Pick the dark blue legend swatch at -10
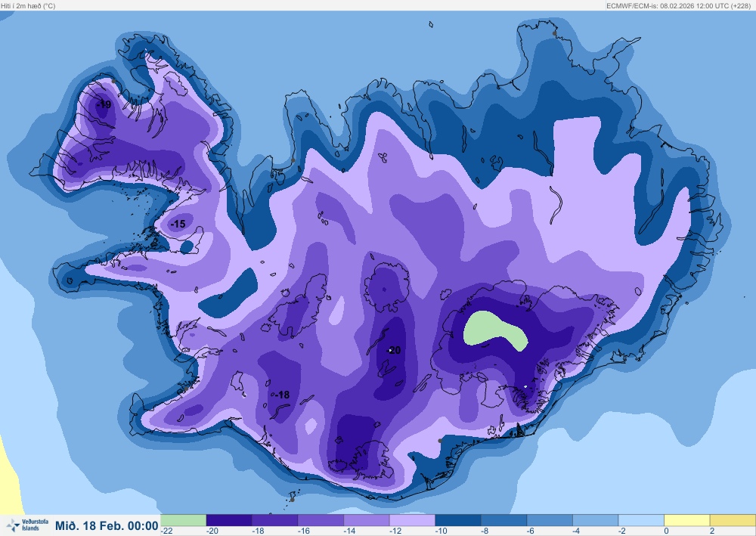Viewport: 756px width, 536px height. tap(458, 520)
